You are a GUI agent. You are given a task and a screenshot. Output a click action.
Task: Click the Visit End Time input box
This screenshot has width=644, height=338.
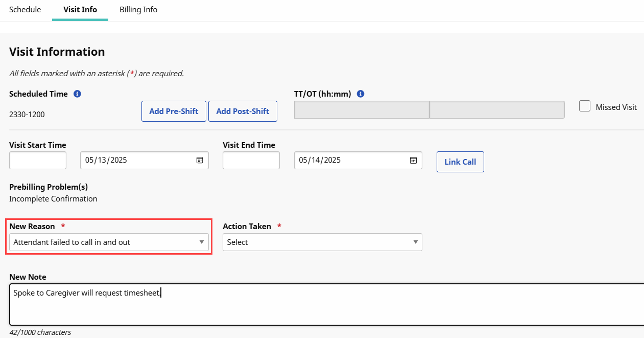251,160
